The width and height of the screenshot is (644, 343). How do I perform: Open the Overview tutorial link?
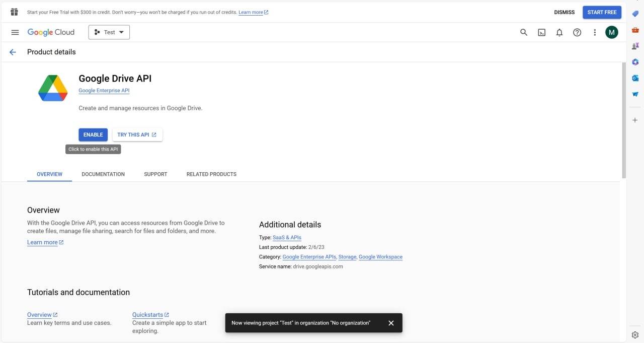pos(42,315)
